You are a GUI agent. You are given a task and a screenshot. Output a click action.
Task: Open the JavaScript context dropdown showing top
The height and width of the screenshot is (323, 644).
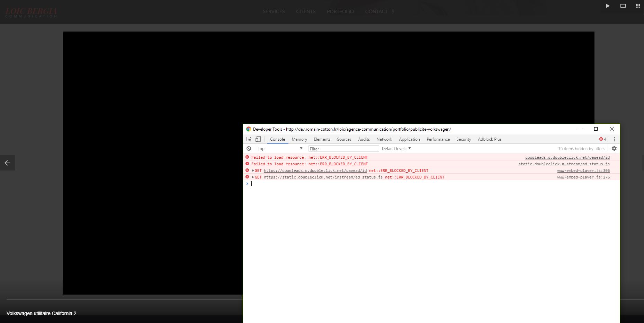point(279,148)
